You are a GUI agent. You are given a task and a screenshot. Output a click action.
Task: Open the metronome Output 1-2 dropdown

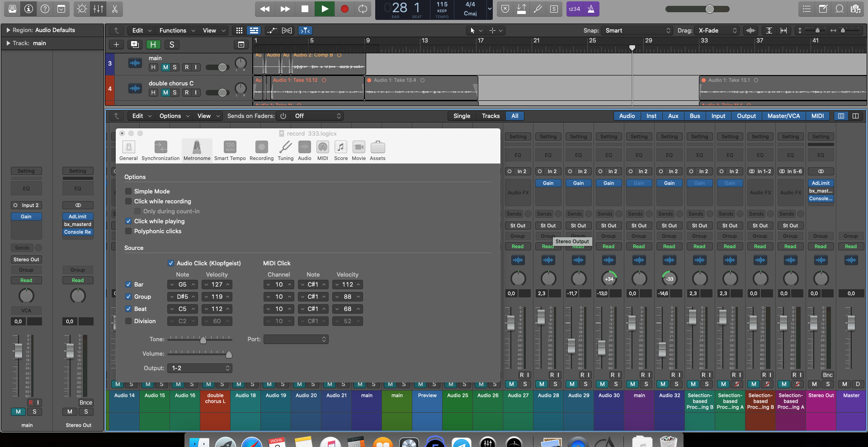click(199, 368)
